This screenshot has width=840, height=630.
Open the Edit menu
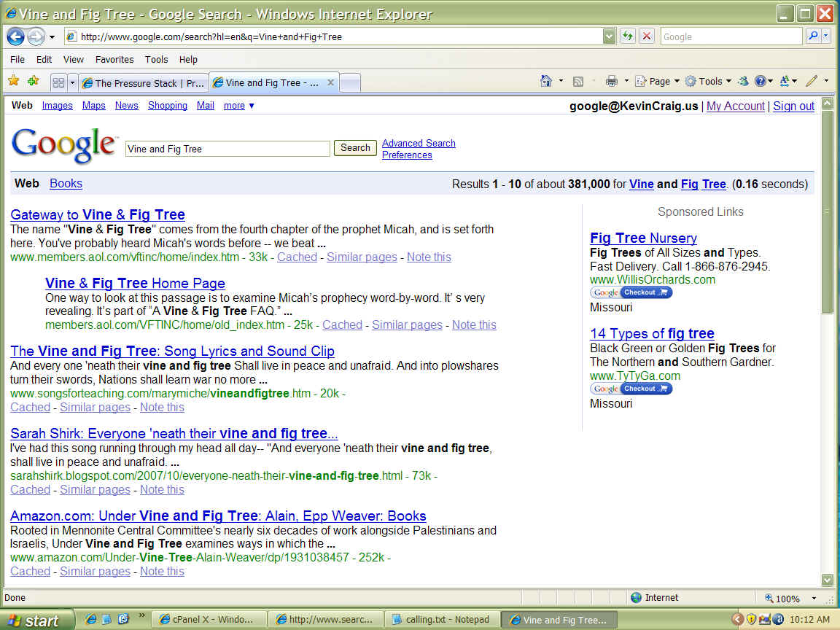pos(44,60)
